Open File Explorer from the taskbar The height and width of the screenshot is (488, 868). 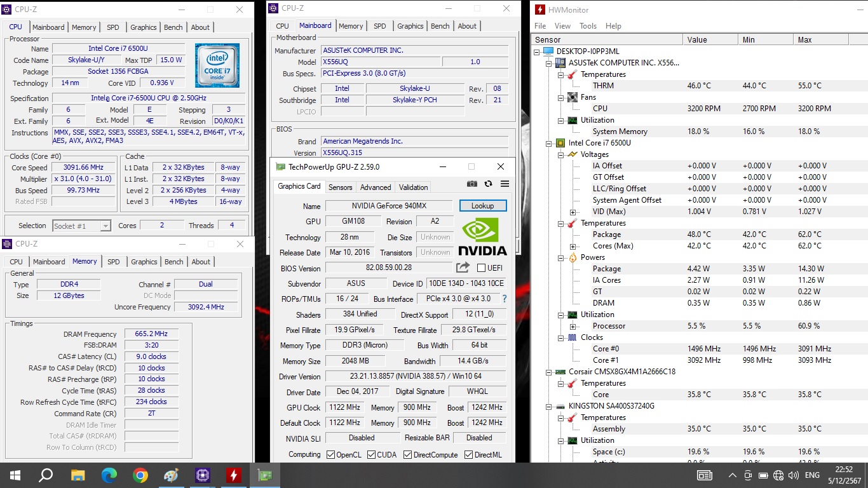(x=78, y=475)
